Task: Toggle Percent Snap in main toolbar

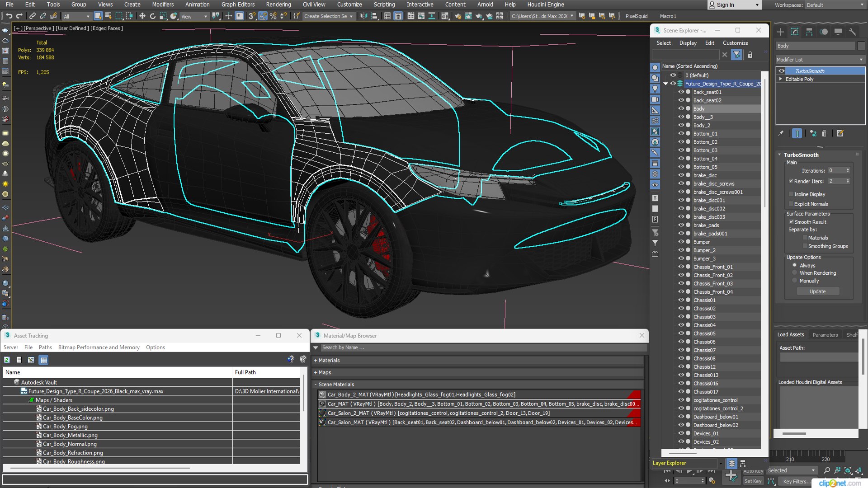Action: (x=273, y=16)
